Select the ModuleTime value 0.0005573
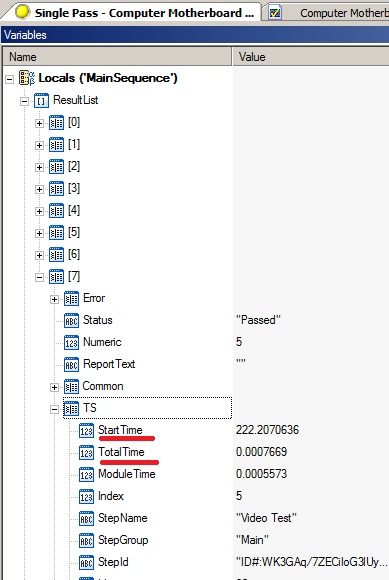This screenshot has width=389, height=580. [261, 474]
